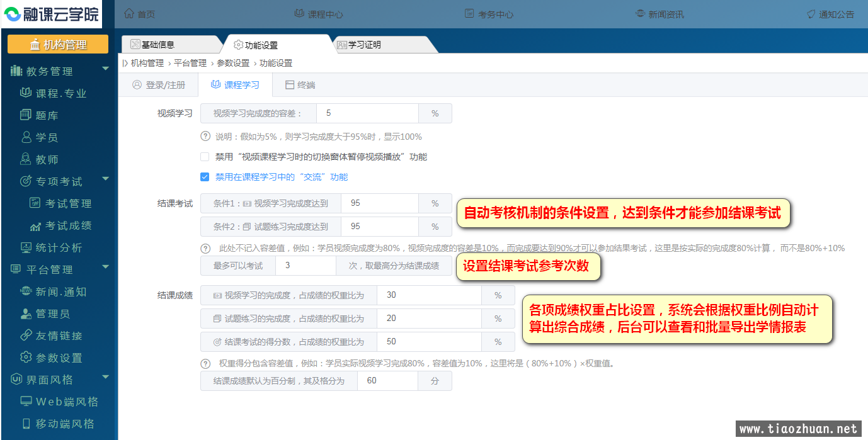Click the 视频学习完成度的容差 input field
This screenshot has width=868, height=440.
367,113
